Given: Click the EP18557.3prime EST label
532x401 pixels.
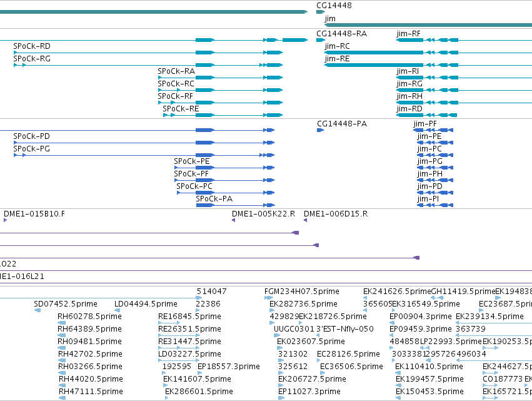Looking at the screenshot, I should (x=229, y=367).
